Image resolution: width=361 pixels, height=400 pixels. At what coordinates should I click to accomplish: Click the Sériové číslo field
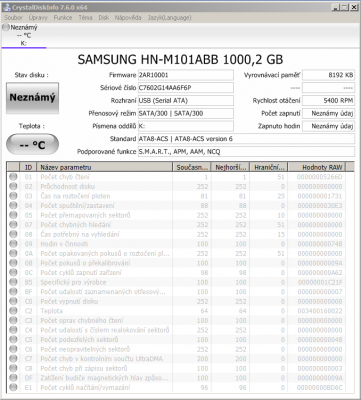(186, 88)
